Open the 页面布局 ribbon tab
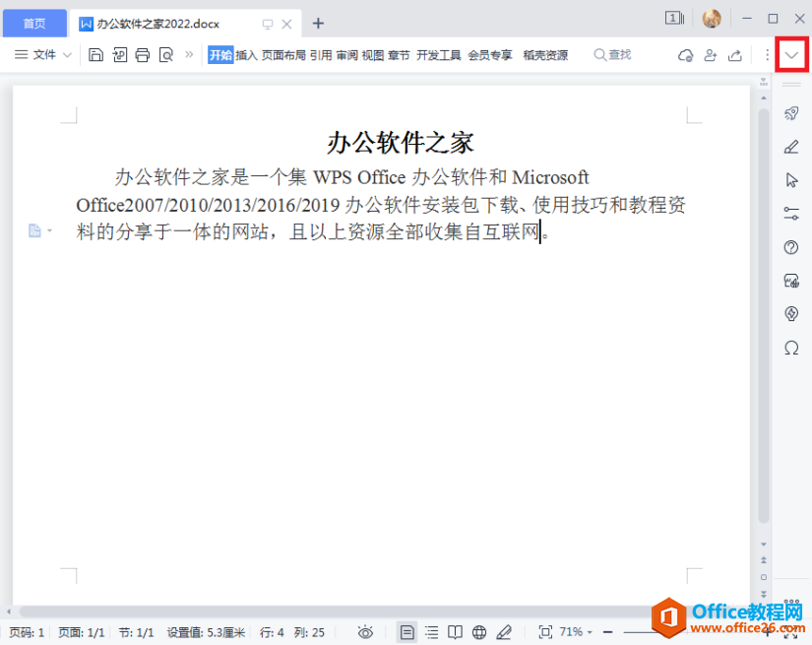 (x=283, y=55)
